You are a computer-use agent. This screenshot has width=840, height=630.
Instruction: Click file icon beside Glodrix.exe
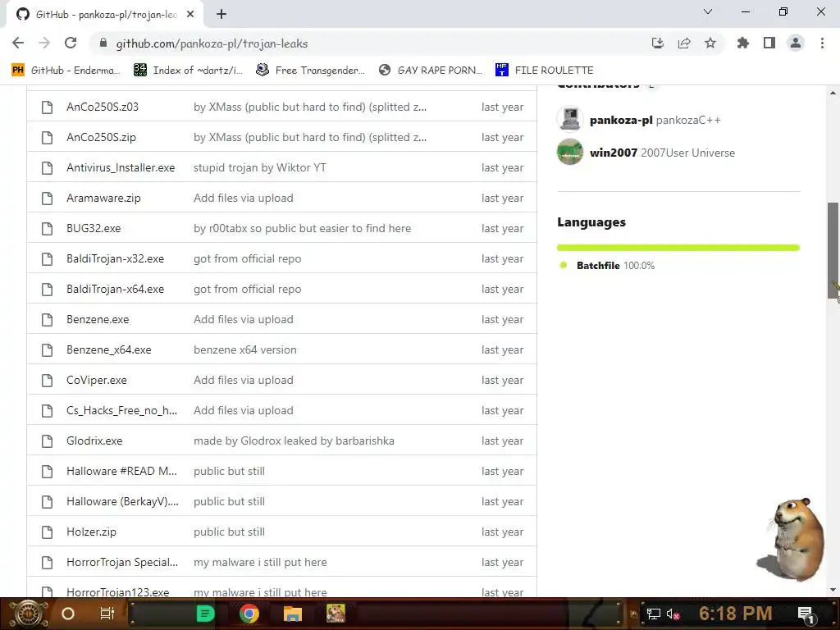pos(47,441)
